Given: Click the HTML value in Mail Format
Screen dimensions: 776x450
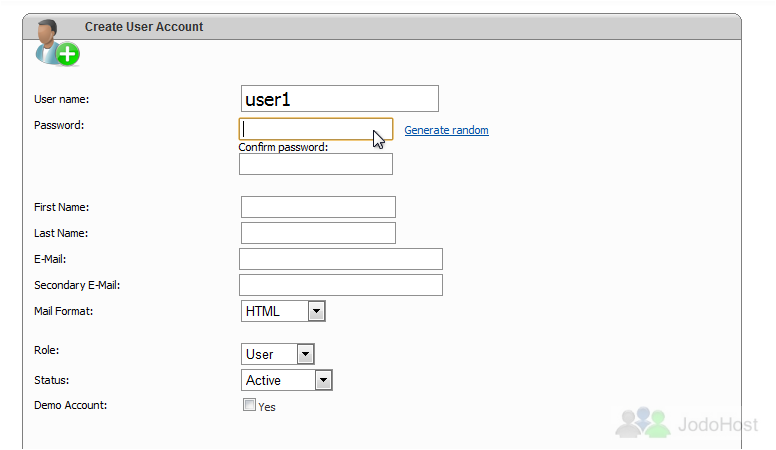Looking at the screenshot, I should click(x=263, y=311).
